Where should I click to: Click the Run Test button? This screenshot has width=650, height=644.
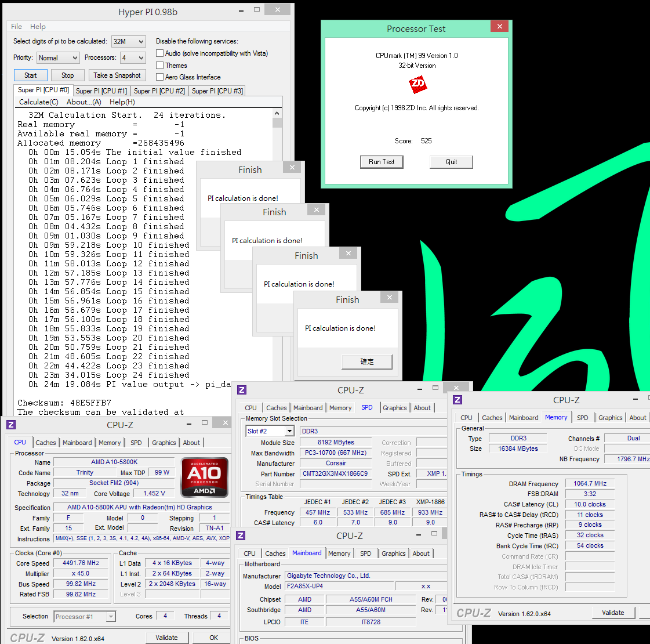382,162
